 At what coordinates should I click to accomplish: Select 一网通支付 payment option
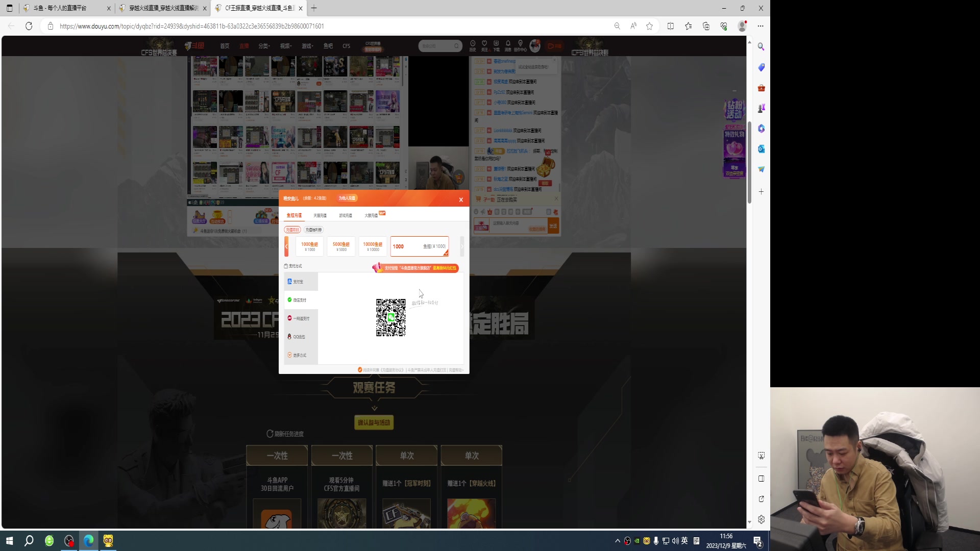[300, 318]
